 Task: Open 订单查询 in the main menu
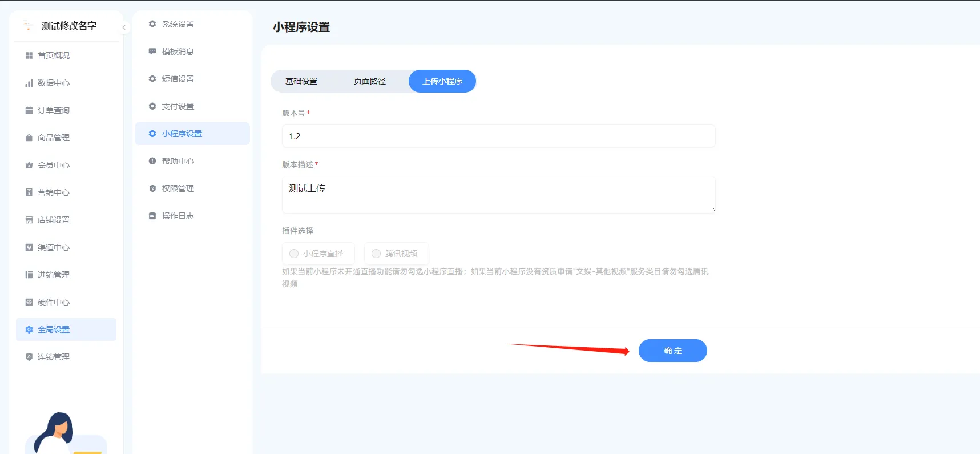(66, 110)
